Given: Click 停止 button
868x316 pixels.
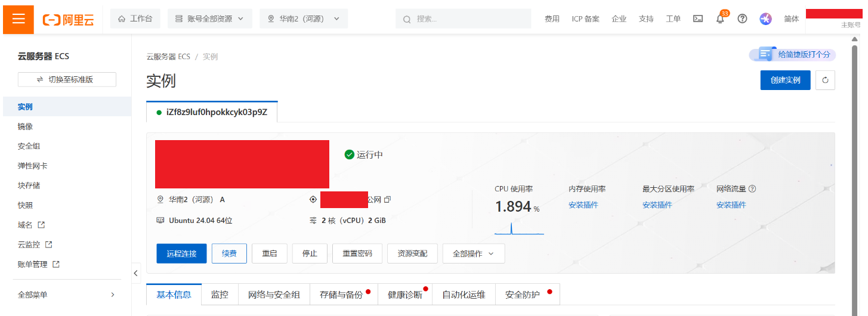Looking at the screenshot, I should coord(310,253).
